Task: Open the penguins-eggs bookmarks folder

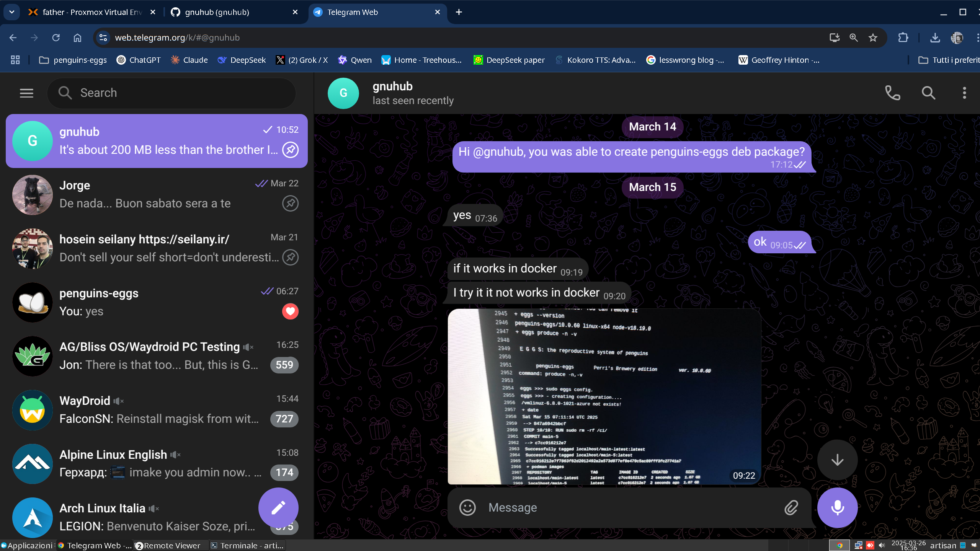Action: pyautogui.click(x=73, y=60)
